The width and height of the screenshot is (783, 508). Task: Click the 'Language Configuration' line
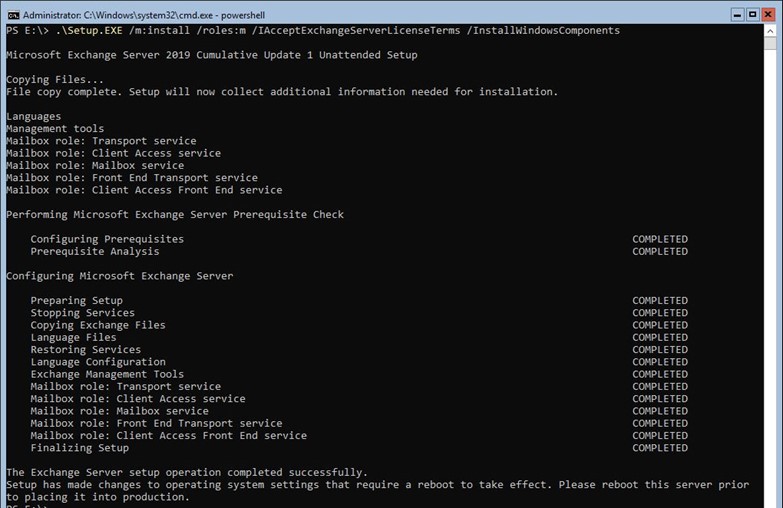(x=98, y=362)
